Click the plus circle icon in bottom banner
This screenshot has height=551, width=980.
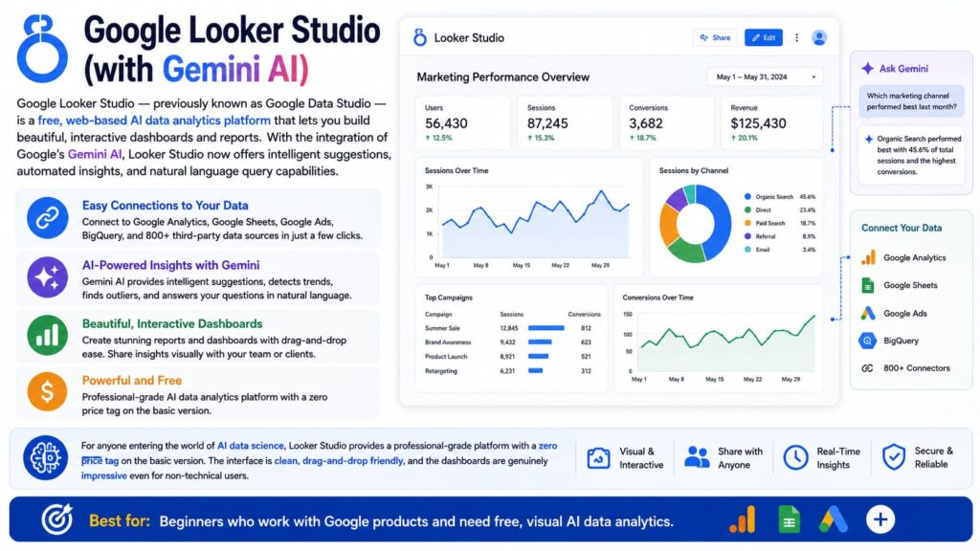pos(880,519)
